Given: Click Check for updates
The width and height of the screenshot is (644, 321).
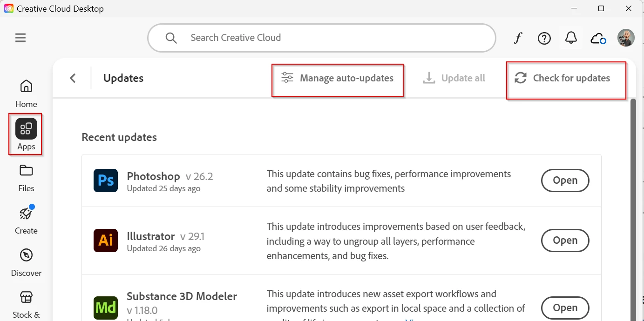Looking at the screenshot, I should [x=563, y=78].
